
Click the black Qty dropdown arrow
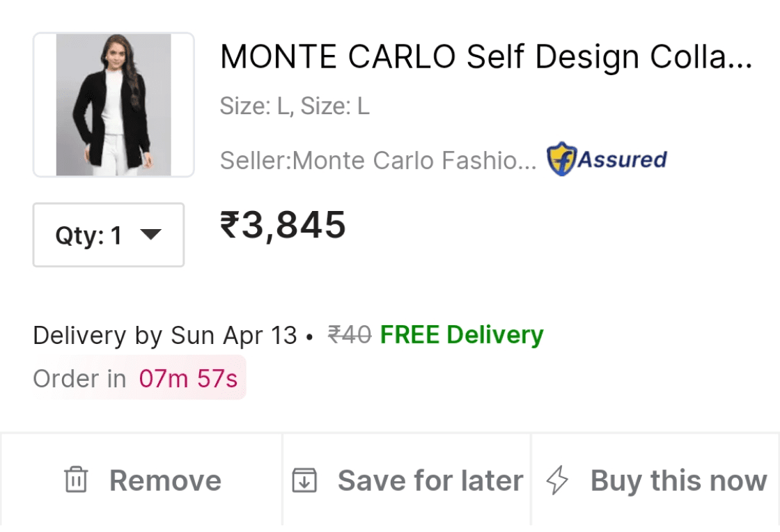click(150, 235)
